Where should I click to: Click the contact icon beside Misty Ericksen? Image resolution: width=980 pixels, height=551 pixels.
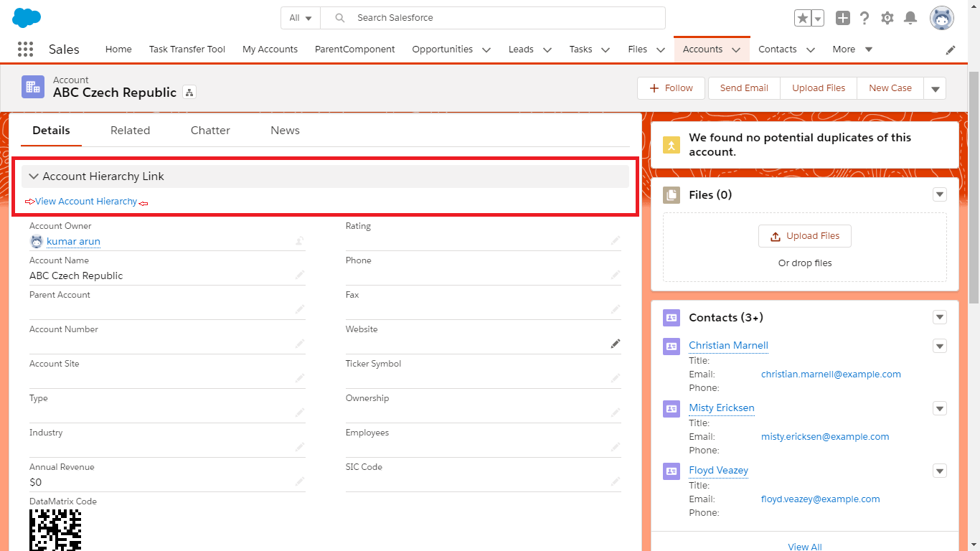(x=672, y=408)
